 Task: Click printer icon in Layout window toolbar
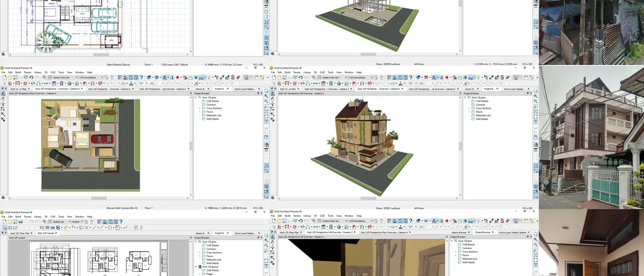(20, 222)
